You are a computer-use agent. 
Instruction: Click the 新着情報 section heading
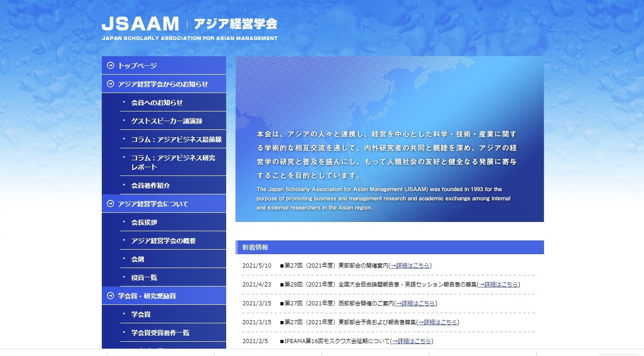(389, 247)
